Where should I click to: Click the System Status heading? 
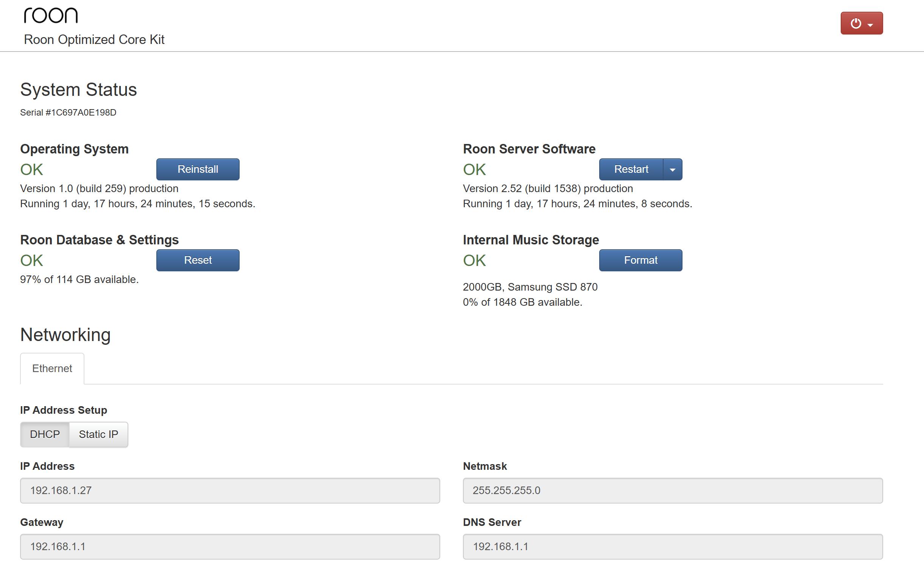coord(78,90)
